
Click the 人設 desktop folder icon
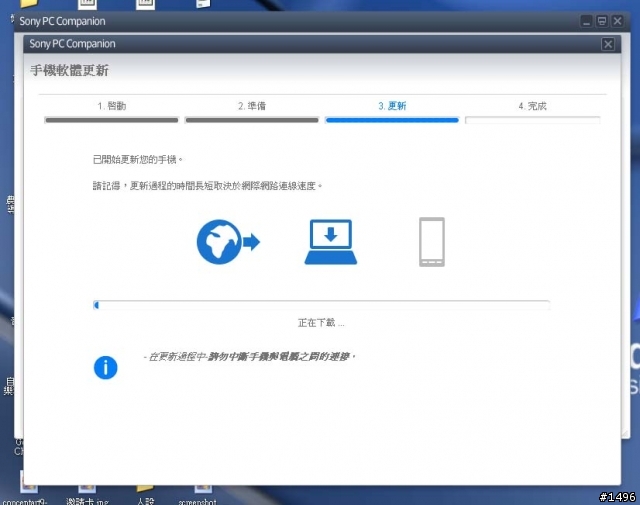(145, 488)
